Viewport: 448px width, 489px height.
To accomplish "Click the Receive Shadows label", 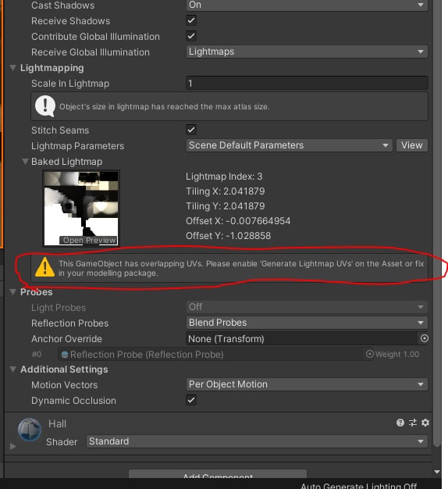I will [x=71, y=21].
